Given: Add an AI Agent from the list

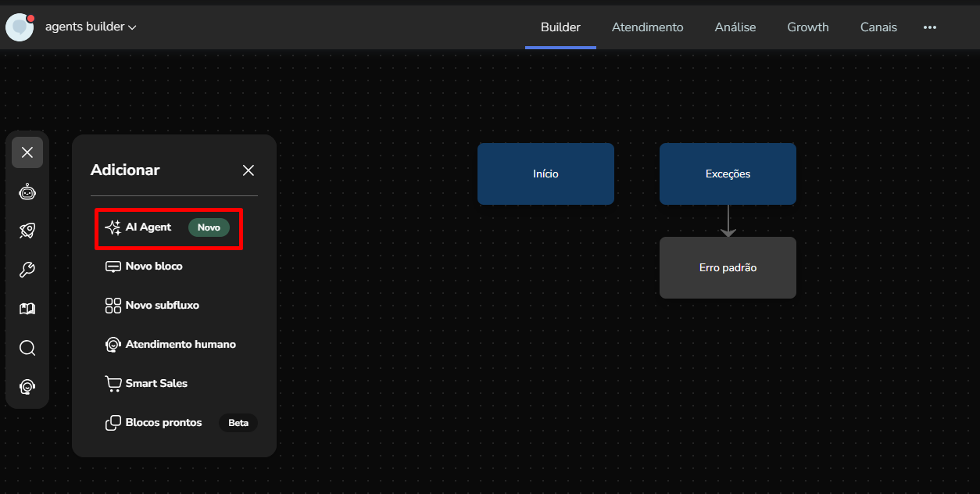Looking at the screenshot, I should [148, 227].
